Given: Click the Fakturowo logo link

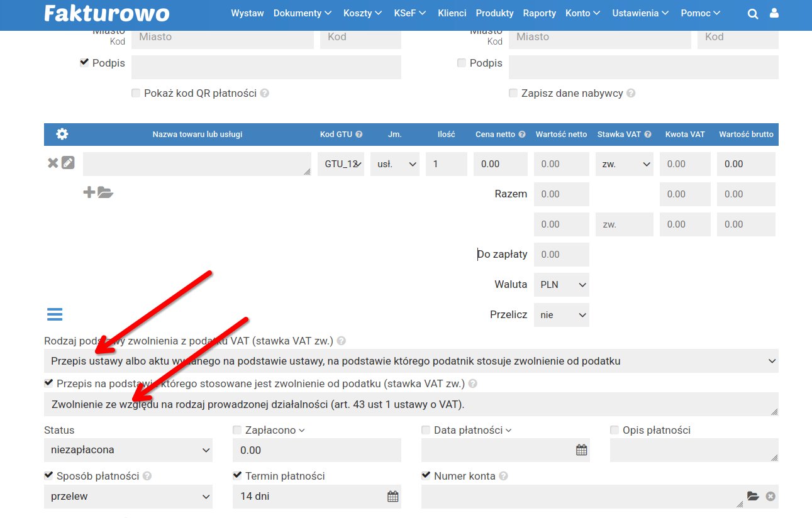Looking at the screenshot, I should click(107, 13).
